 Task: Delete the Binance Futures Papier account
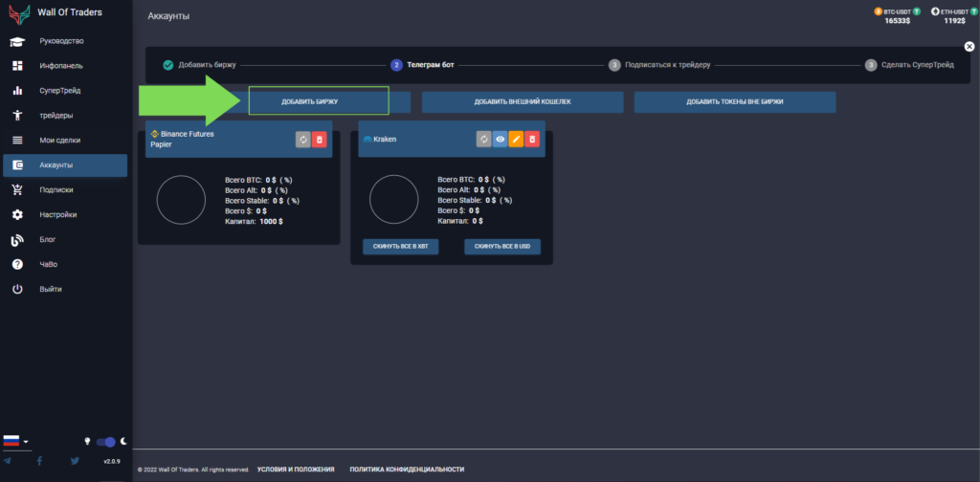(x=319, y=140)
